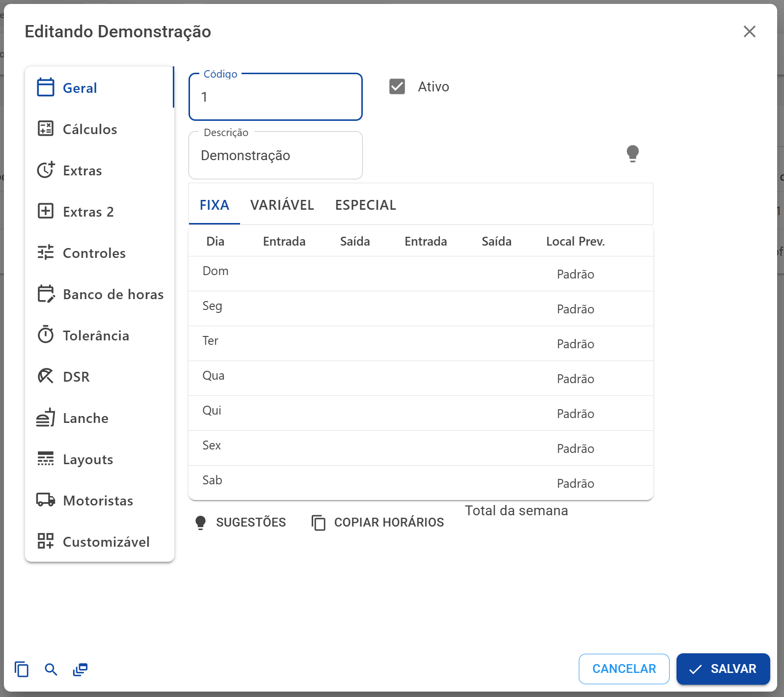Select Padrão in the Qua row
Image resolution: width=784 pixels, height=697 pixels.
pos(575,379)
